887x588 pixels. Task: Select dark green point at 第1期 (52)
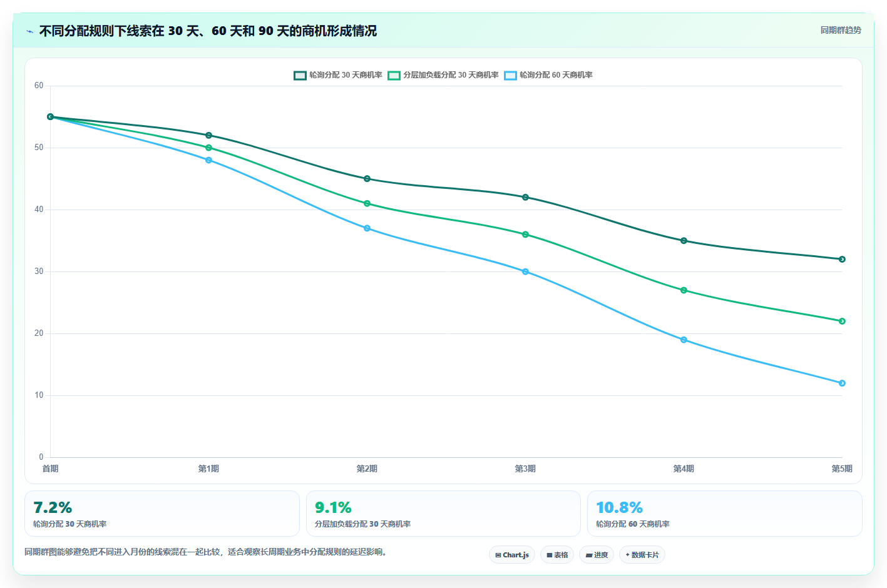pyautogui.click(x=209, y=135)
